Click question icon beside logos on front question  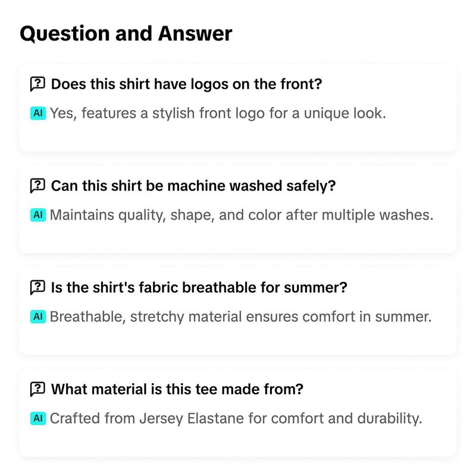(37, 84)
